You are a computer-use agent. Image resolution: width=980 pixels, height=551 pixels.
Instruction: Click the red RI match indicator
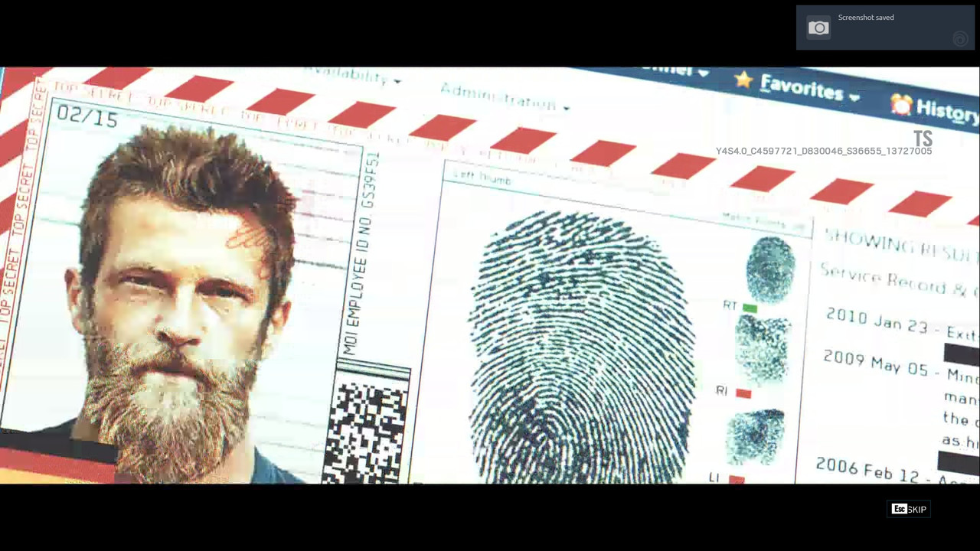coord(743,393)
